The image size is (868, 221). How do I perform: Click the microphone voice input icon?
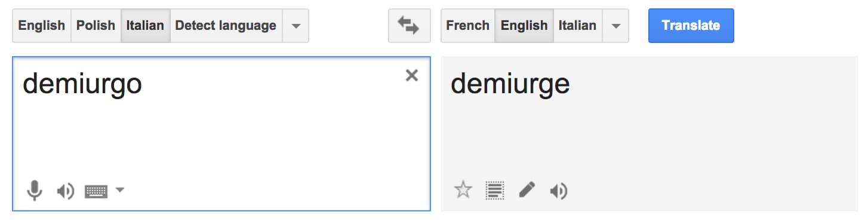click(x=35, y=191)
